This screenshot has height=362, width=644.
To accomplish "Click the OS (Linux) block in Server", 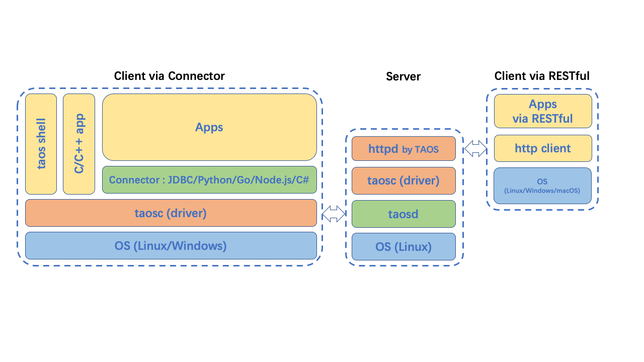I will [x=404, y=247].
